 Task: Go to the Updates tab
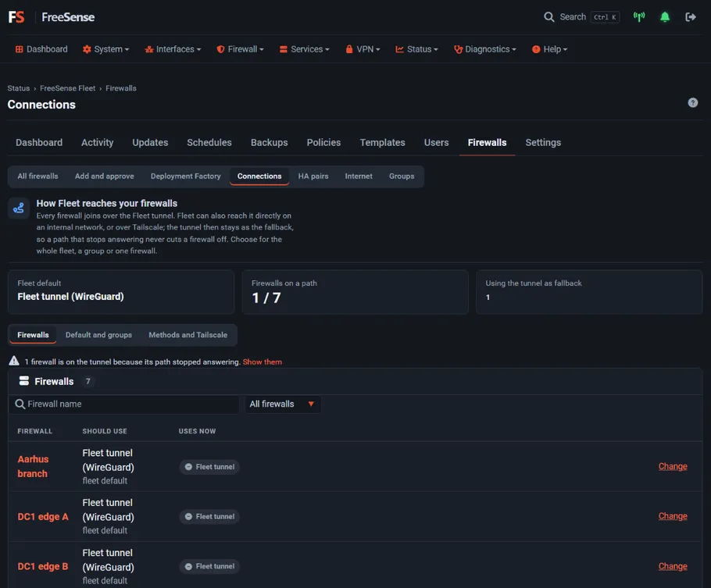tap(150, 143)
